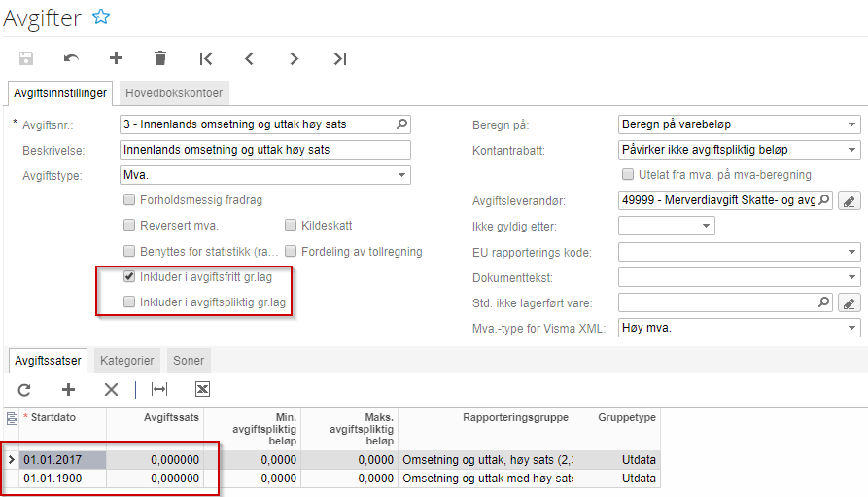Switch to the Hovedbokskontoer tab
868x497 pixels.
tap(174, 93)
